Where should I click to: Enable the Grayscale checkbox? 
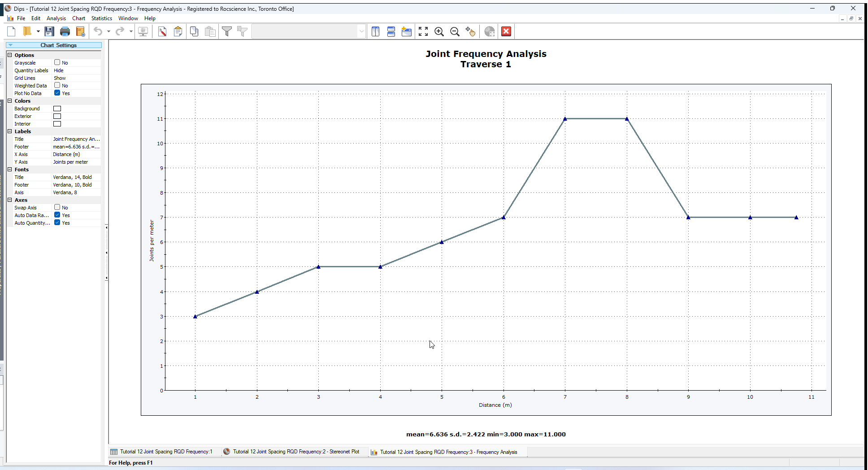click(x=57, y=63)
